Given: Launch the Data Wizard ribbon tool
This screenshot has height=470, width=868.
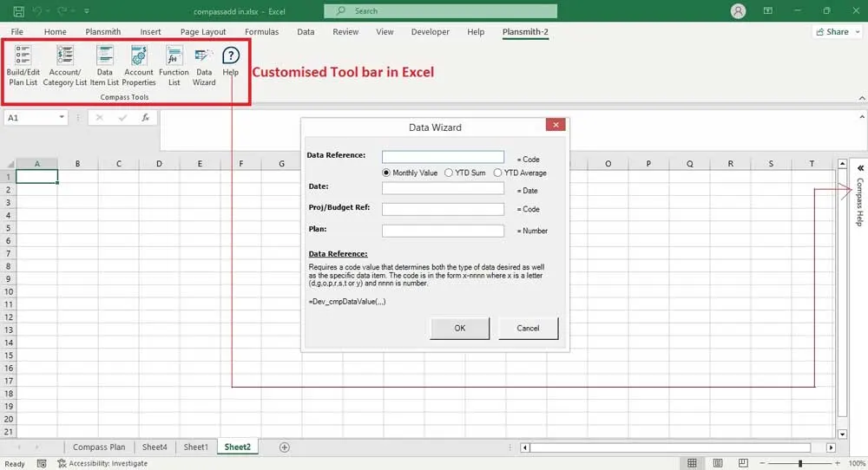Looking at the screenshot, I should [x=204, y=66].
